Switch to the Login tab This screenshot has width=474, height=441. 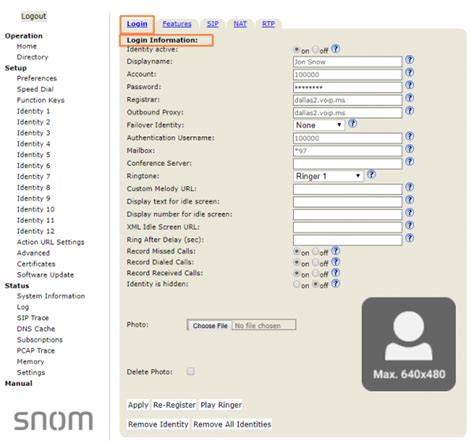(x=137, y=24)
